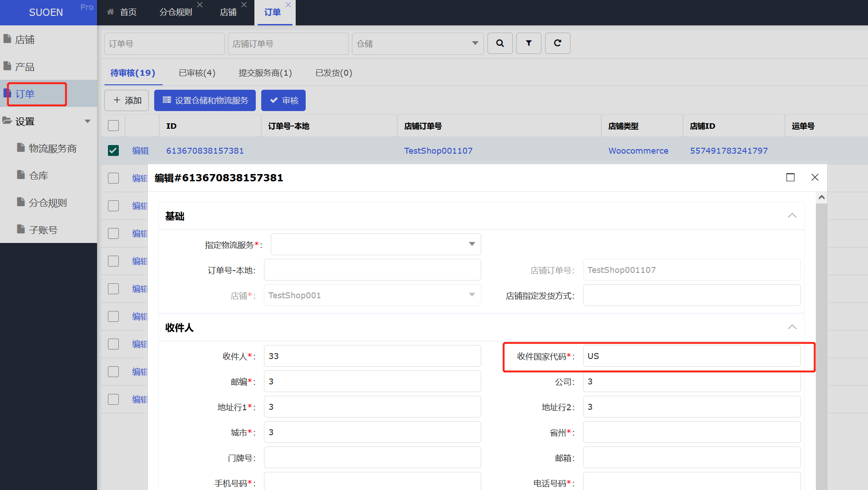
Task: Switch to the 店铺 top tab
Action: [x=228, y=12]
